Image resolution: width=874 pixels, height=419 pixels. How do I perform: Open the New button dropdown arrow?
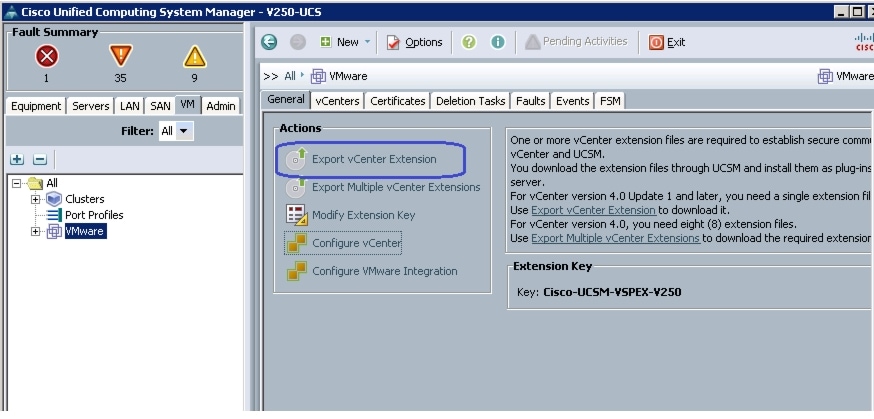tap(367, 42)
